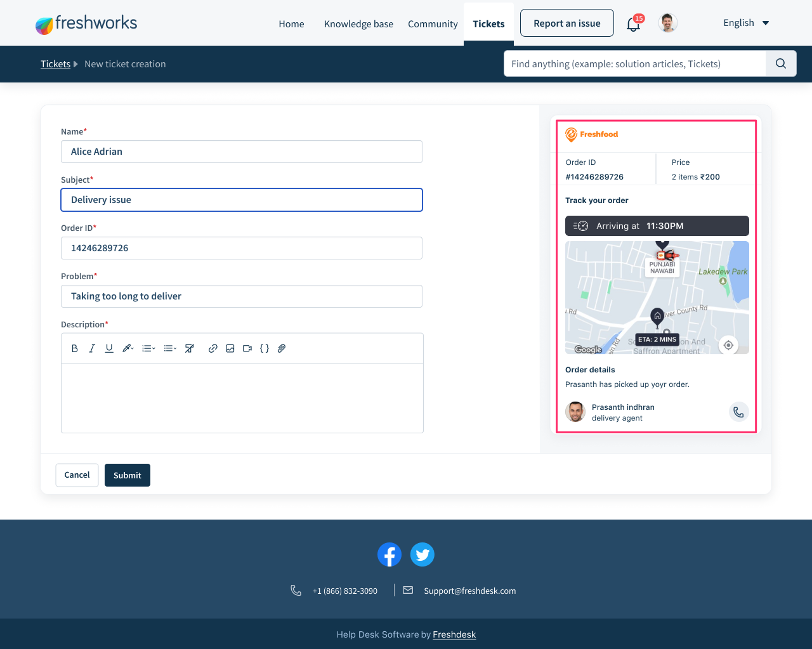This screenshot has height=649, width=812.
Task: Click Support@freshdesk.com email address
Action: coord(469,591)
